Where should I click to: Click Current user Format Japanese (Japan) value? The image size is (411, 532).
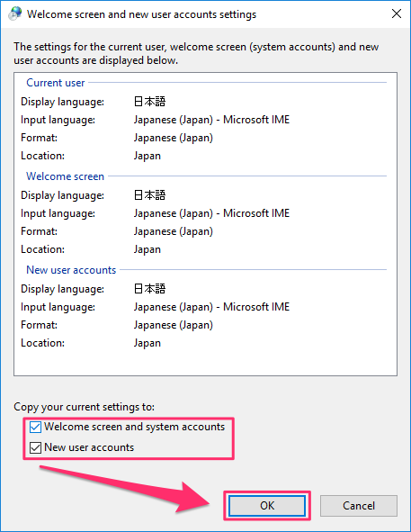pos(174,138)
